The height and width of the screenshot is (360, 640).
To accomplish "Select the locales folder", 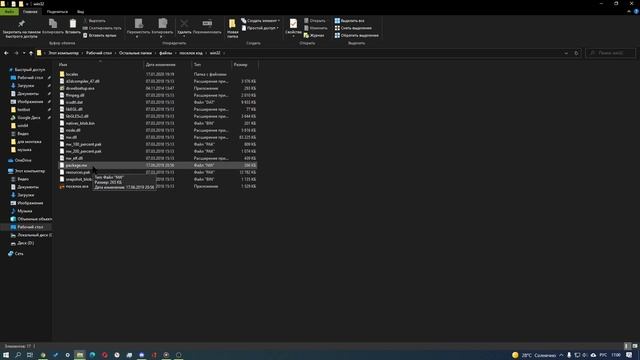I will pos(72,74).
